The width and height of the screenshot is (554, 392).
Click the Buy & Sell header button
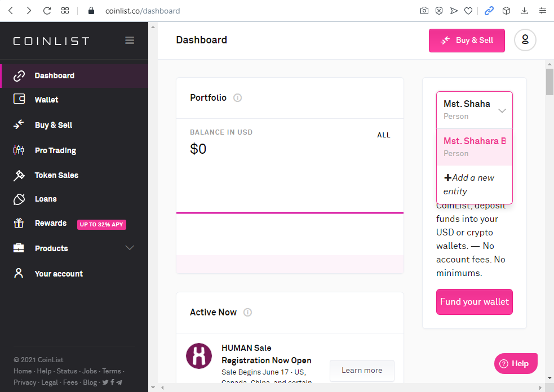[x=466, y=41]
